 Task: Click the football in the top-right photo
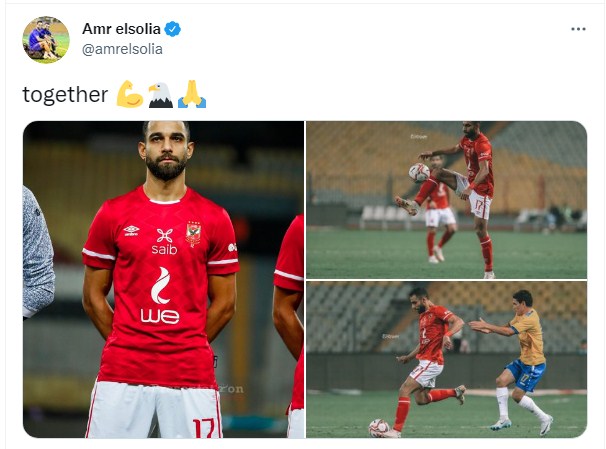(x=419, y=173)
